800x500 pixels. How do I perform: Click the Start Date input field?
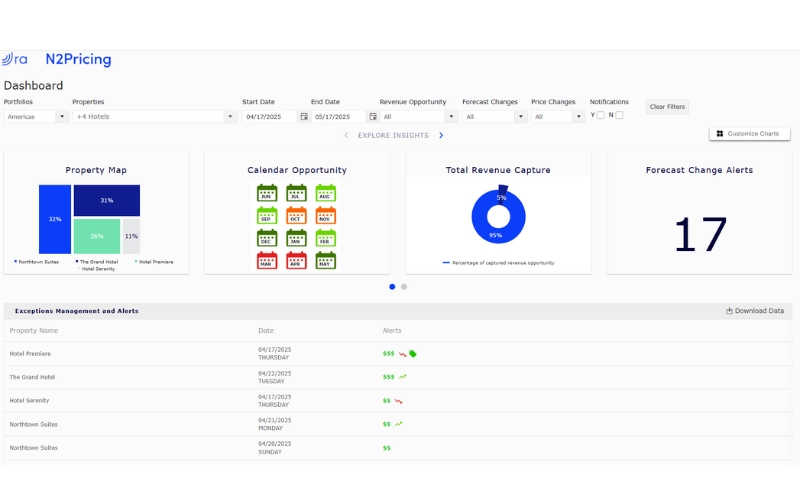click(x=270, y=116)
